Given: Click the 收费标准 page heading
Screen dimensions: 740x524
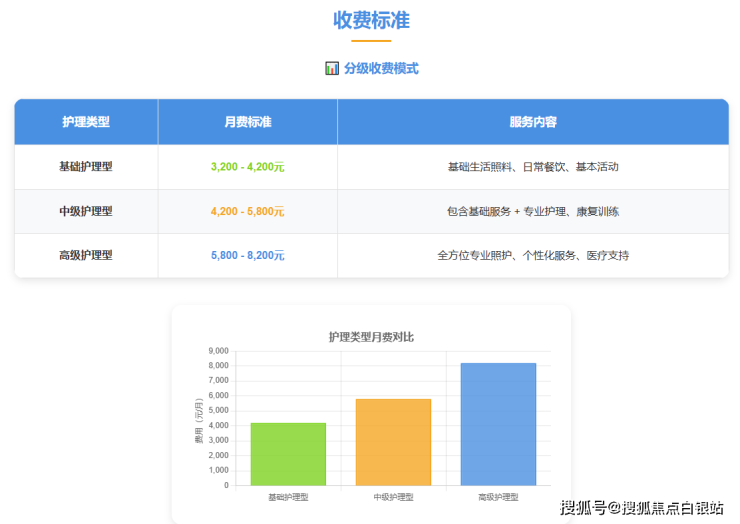Looking at the screenshot, I should click(x=371, y=21).
